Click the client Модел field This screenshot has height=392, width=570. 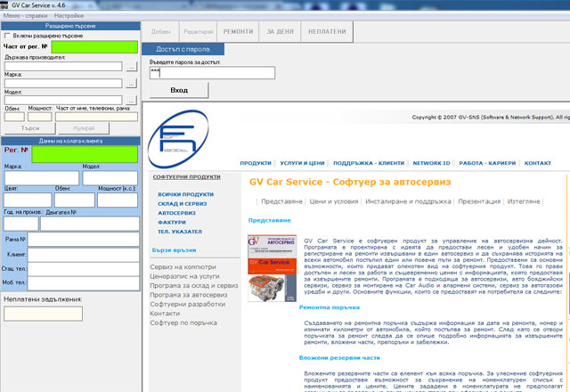tap(110, 178)
